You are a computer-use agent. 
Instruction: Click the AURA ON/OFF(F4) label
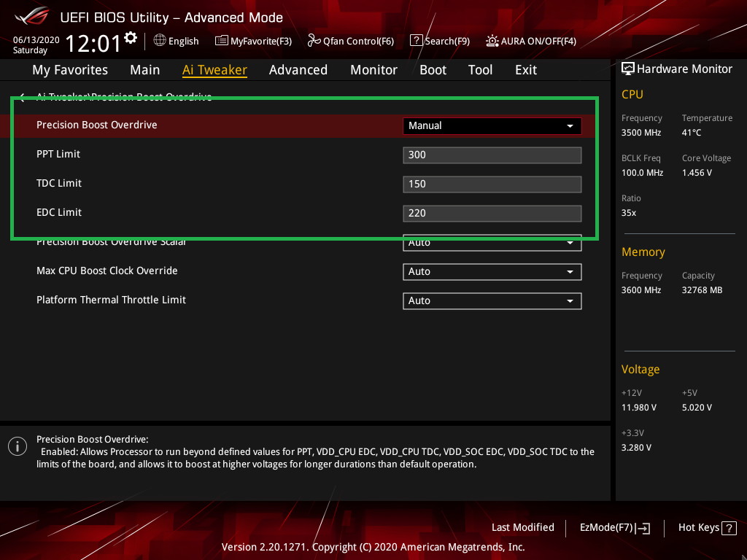pos(538,41)
